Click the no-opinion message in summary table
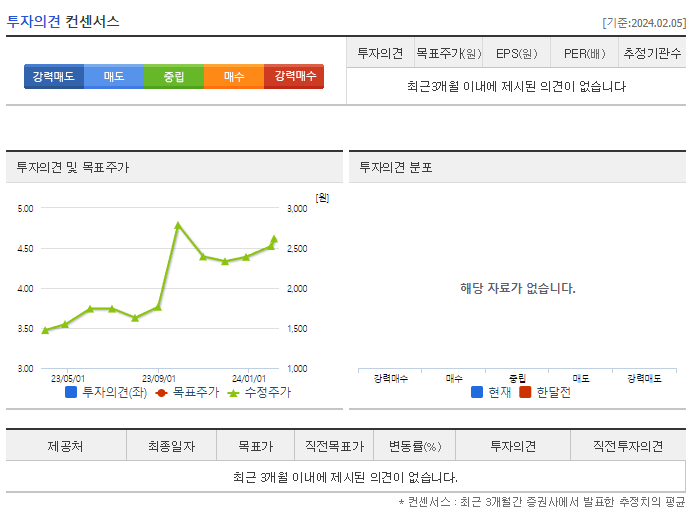The image size is (696, 525). coord(516,86)
